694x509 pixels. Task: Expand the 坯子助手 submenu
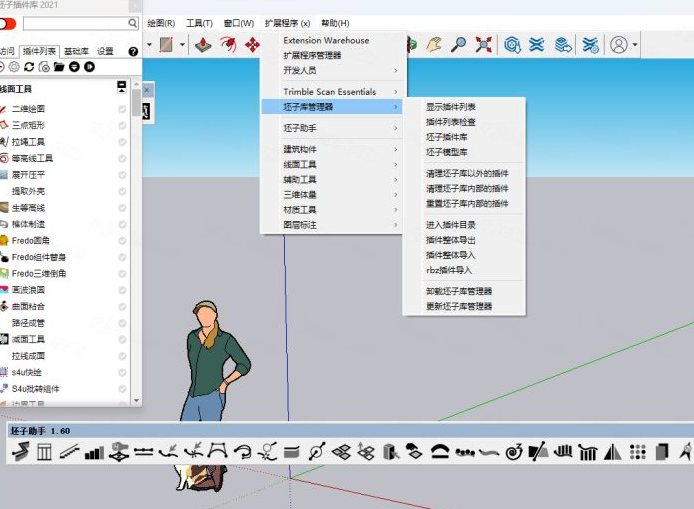[x=332, y=128]
